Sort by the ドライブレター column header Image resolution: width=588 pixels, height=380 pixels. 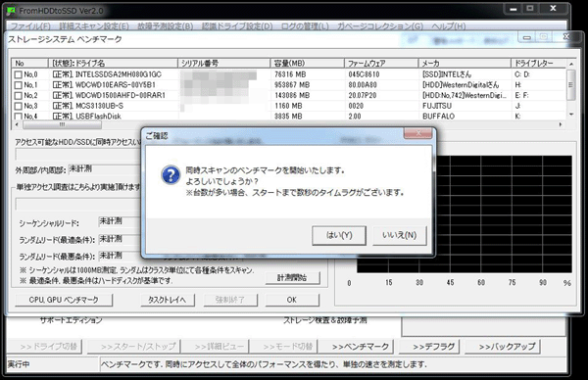538,63
